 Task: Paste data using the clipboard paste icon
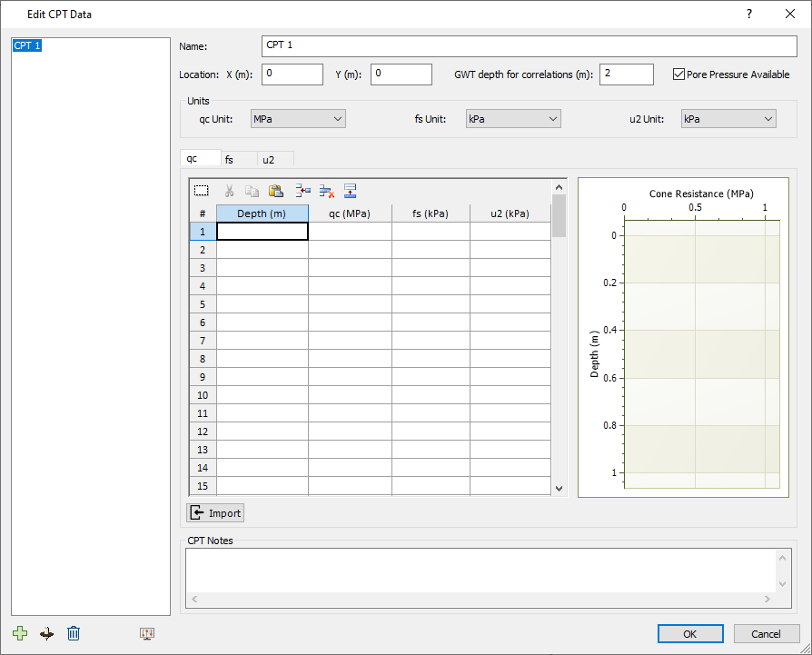click(276, 191)
